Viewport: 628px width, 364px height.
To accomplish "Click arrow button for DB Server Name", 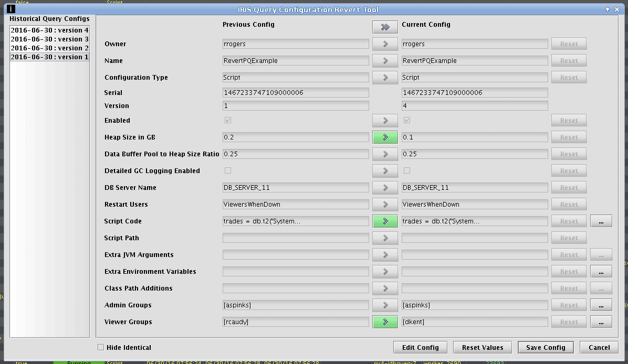I will [x=385, y=188].
